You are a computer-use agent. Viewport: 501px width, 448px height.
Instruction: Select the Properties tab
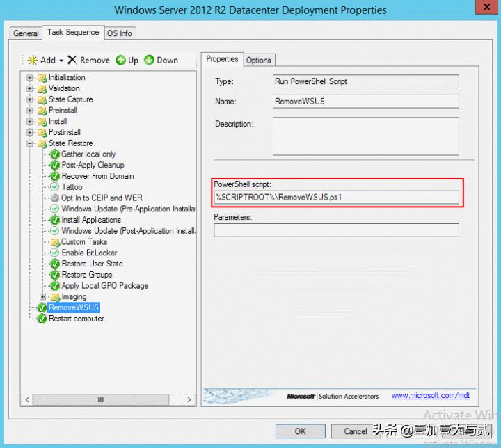click(222, 59)
